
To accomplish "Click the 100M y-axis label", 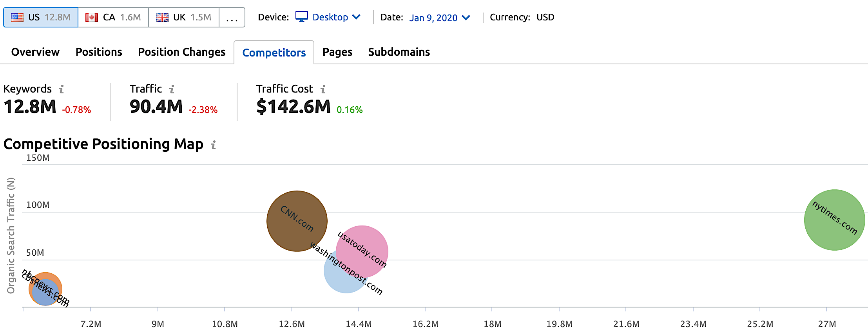I will tap(38, 205).
